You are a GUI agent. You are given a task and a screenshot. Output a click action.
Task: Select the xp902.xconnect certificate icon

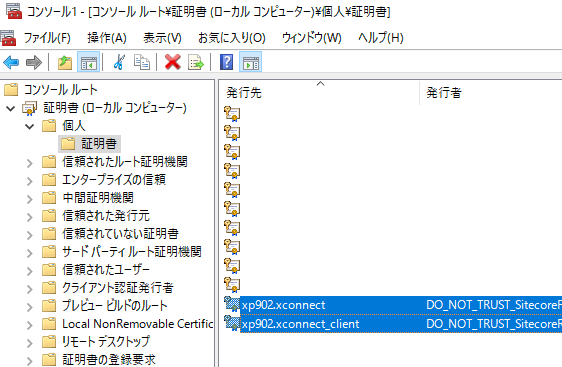pyautogui.click(x=232, y=304)
